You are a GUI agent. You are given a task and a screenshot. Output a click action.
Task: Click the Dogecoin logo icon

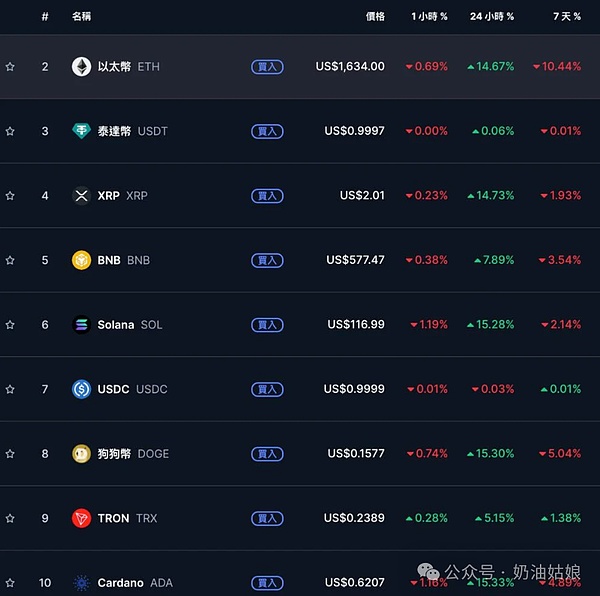(x=81, y=454)
